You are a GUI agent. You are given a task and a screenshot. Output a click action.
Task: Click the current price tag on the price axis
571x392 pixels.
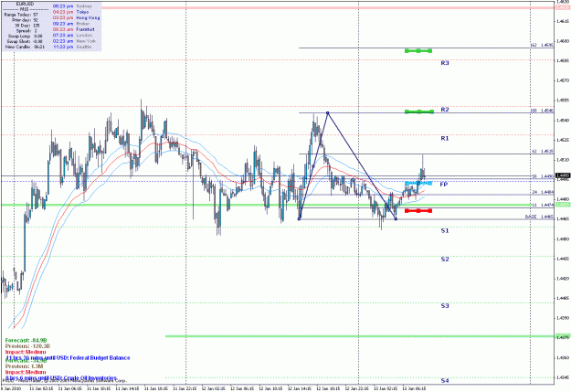click(563, 175)
